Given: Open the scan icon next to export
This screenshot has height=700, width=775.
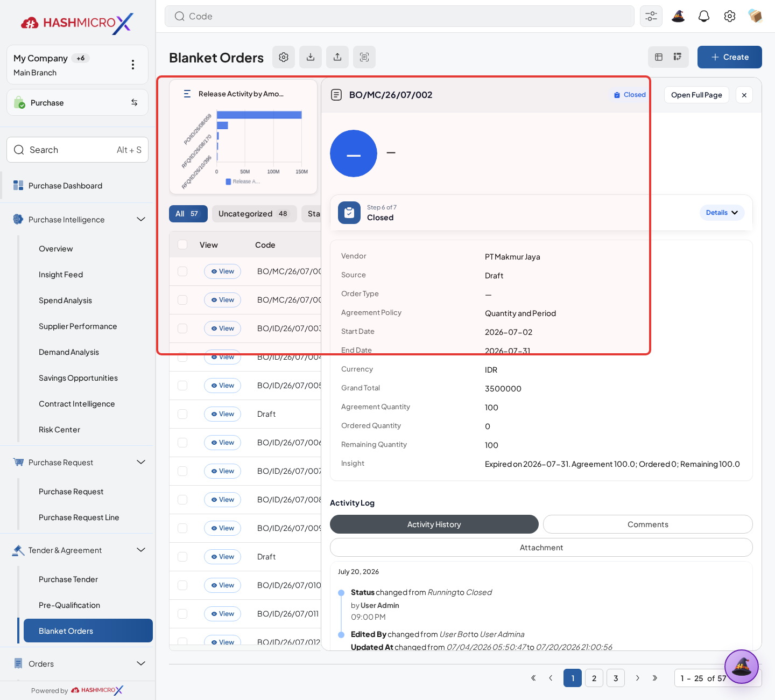Looking at the screenshot, I should pyautogui.click(x=364, y=57).
